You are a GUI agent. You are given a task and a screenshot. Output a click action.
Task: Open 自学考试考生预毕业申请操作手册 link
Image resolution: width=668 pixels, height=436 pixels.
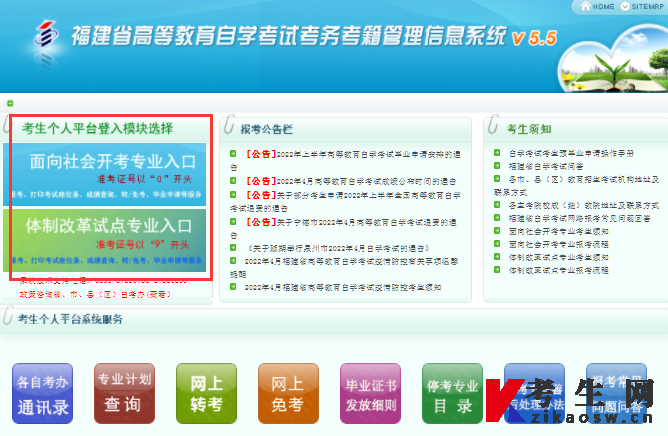click(x=570, y=153)
